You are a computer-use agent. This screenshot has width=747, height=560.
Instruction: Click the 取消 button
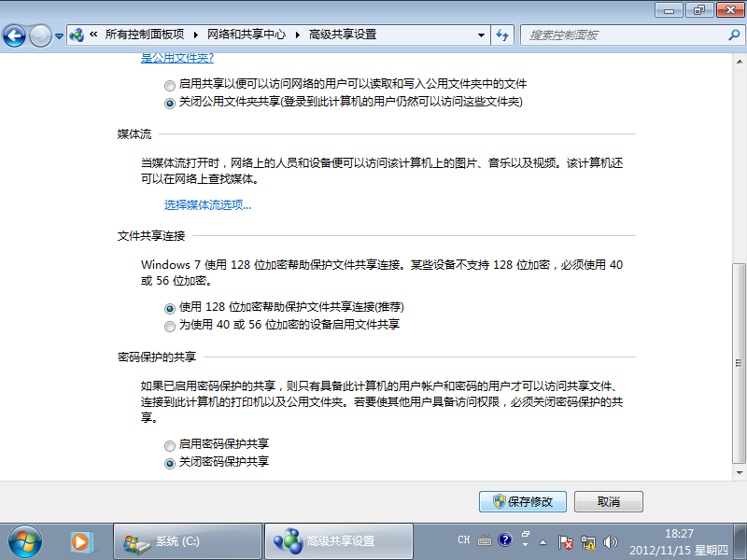pos(609,501)
